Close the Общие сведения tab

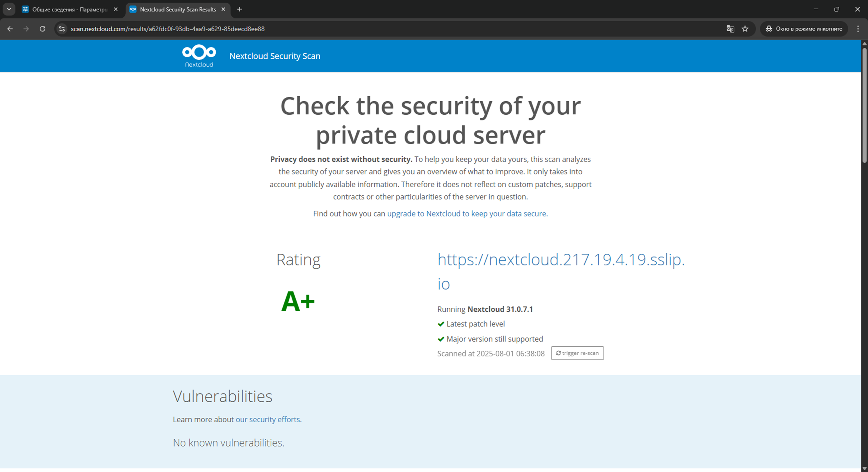tap(116, 9)
